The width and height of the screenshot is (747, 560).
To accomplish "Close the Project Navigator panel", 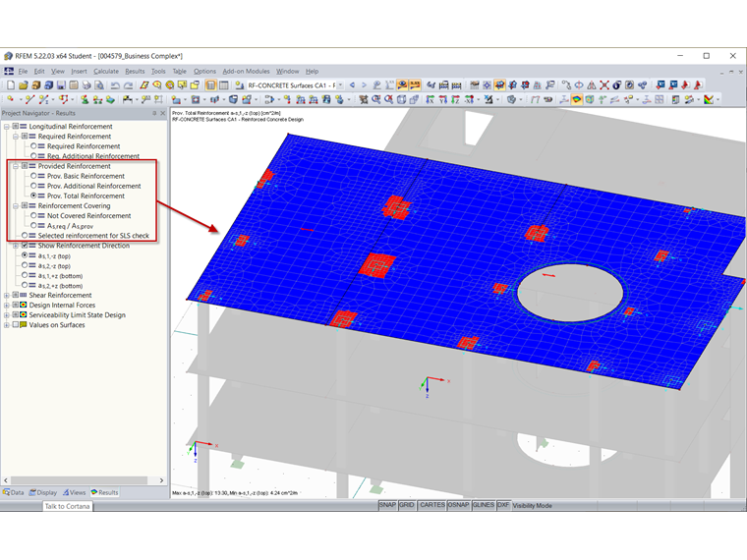I will (162, 113).
